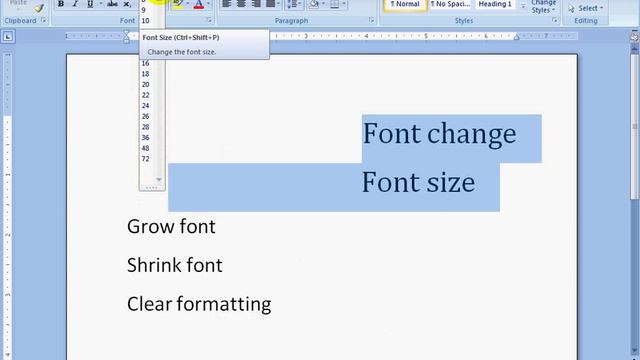Open highlight color dropdown arrow
640x360 pixels.
(188, 4)
